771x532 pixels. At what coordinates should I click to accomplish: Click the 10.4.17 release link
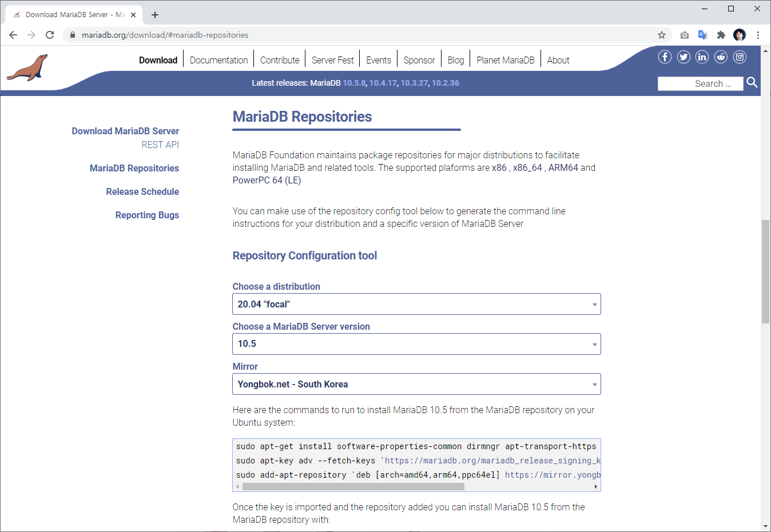[x=383, y=83]
